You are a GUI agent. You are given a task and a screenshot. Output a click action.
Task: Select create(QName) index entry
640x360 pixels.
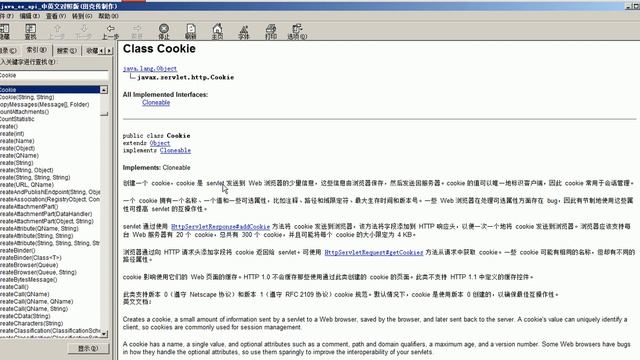(x=20, y=156)
